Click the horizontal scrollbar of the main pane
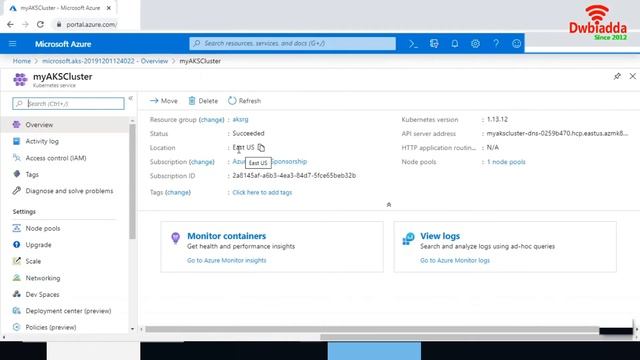Image resolution: width=640 pixels, height=360 pixels. 372,329
